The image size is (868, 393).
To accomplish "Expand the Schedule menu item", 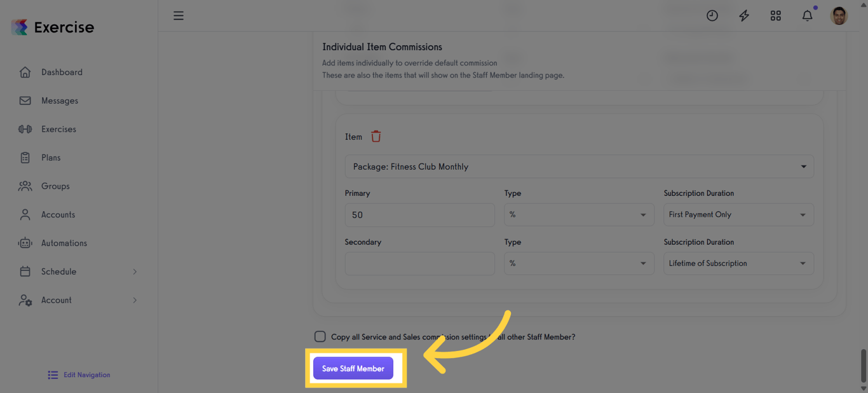I will [x=58, y=272].
